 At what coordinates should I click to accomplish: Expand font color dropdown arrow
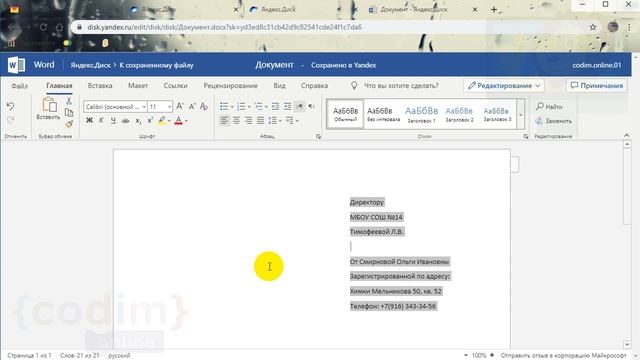coord(186,121)
